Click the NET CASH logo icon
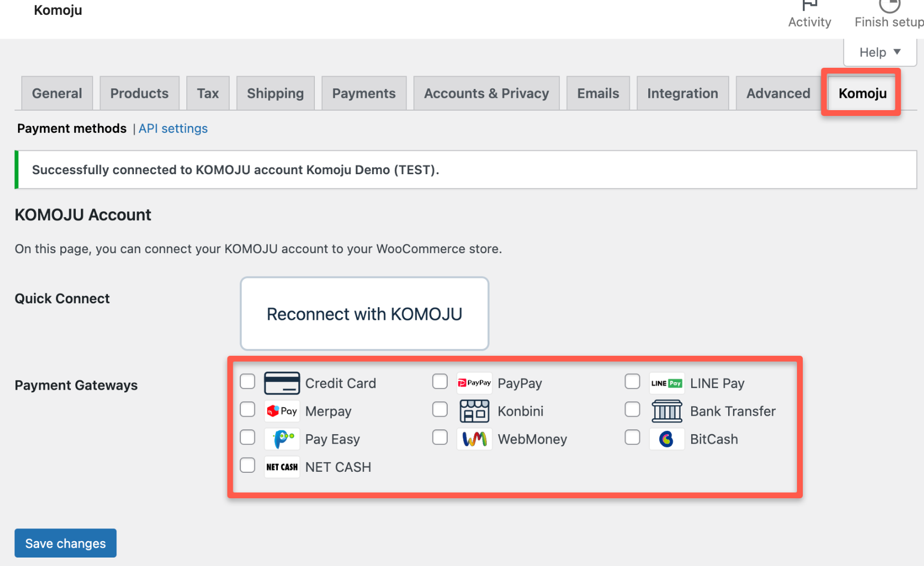 point(282,468)
